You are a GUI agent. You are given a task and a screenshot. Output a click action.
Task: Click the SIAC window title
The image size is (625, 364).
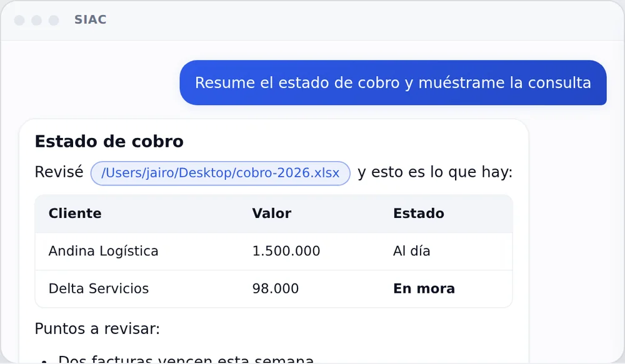91,19
